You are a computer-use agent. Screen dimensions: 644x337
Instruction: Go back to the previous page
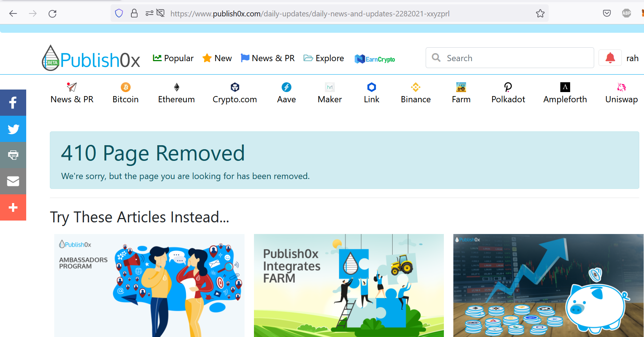pyautogui.click(x=13, y=14)
